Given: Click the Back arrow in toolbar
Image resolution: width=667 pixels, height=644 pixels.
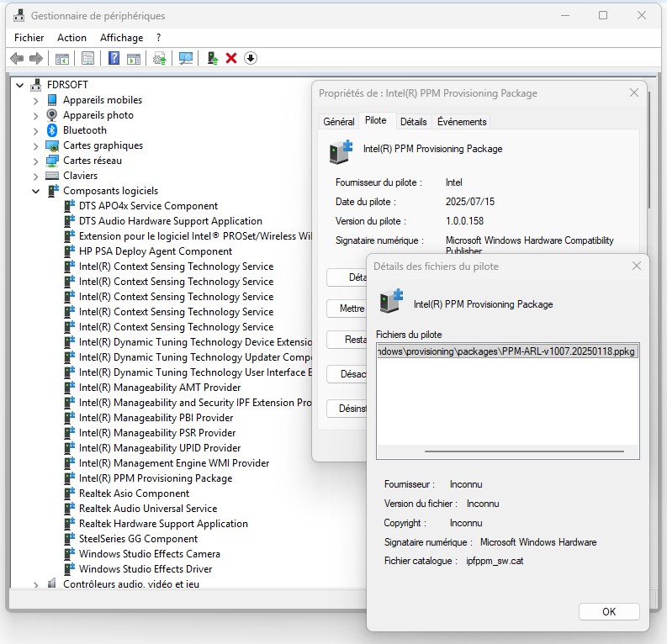Looking at the screenshot, I should click(16, 58).
